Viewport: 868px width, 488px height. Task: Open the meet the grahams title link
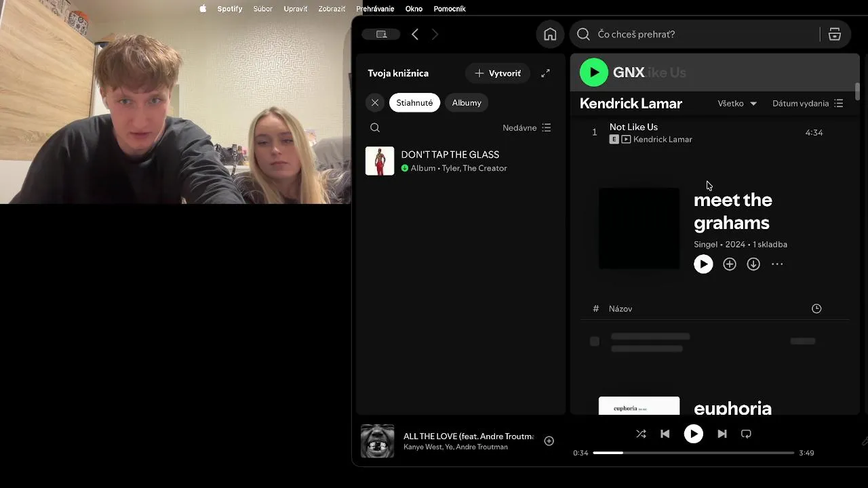733,211
